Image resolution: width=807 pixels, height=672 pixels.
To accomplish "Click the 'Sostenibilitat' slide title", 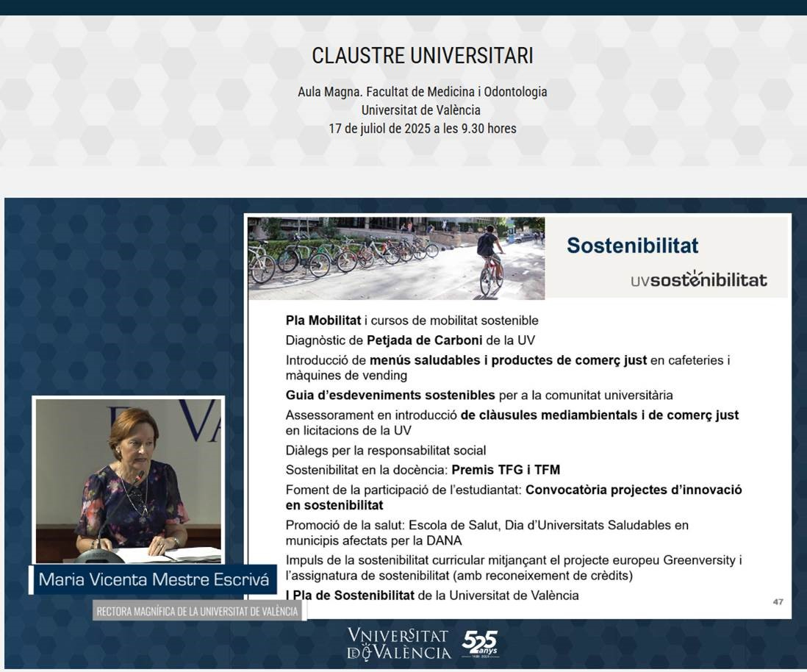I will pyautogui.click(x=632, y=246).
